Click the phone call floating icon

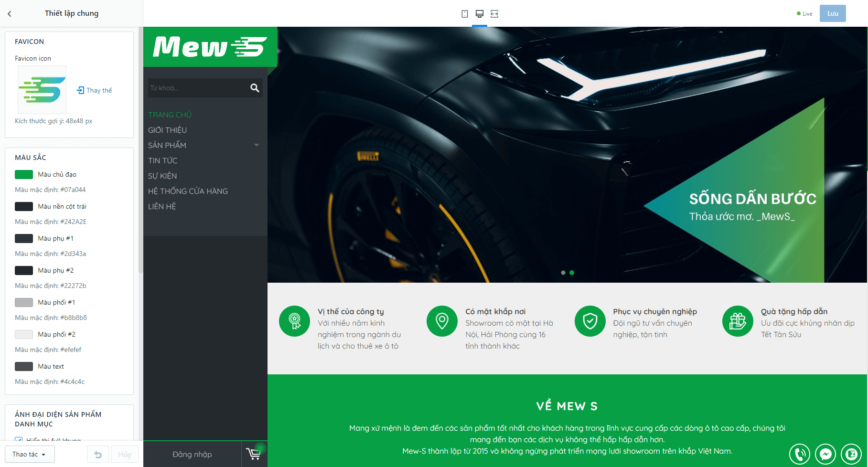pyautogui.click(x=800, y=454)
